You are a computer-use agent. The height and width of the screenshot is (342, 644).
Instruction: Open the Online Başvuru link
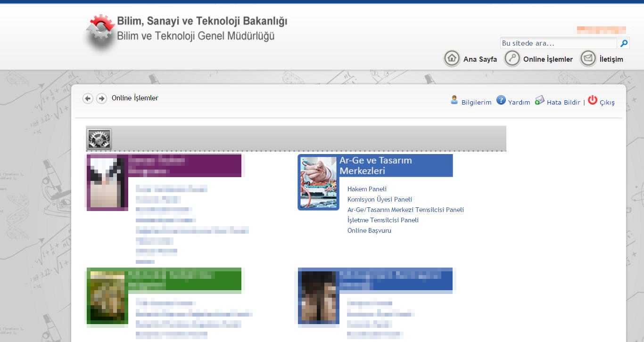click(x=369, y=230)
